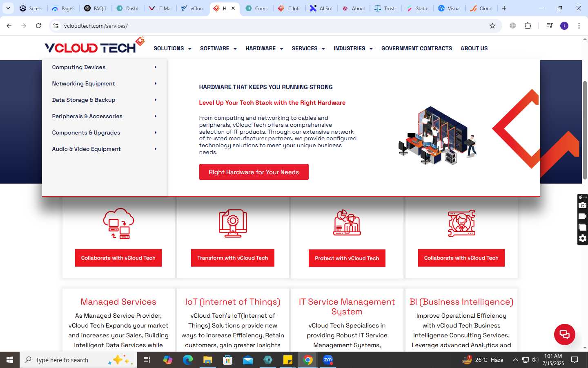
Task: Open Microsoft Store from taskbar
Action: pyautogui.click(x=227, y=360)
